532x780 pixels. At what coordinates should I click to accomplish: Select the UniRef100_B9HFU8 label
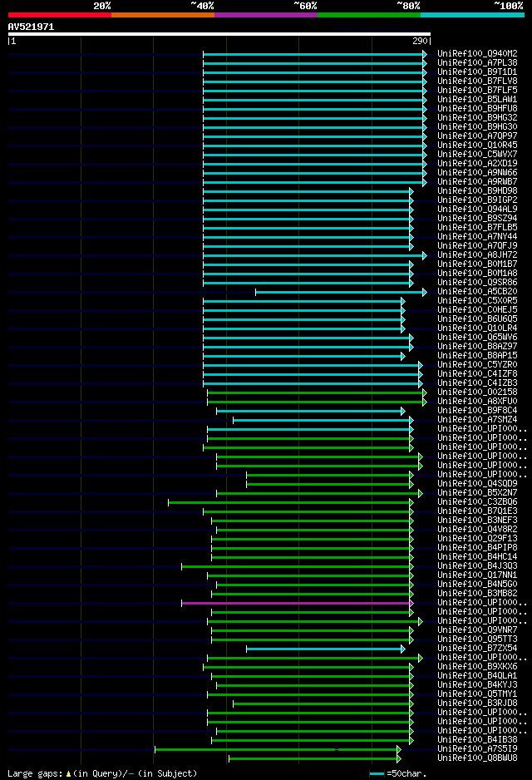point(477,108)
